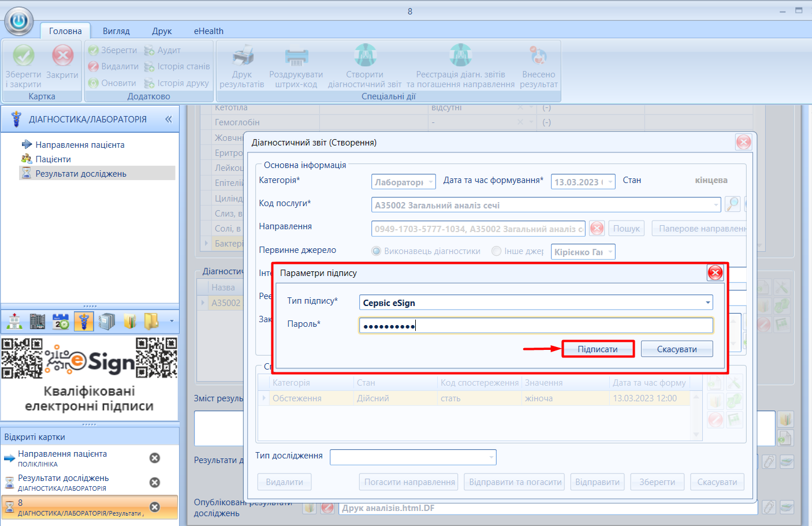Click the Відправити button

tap(597, 482)
